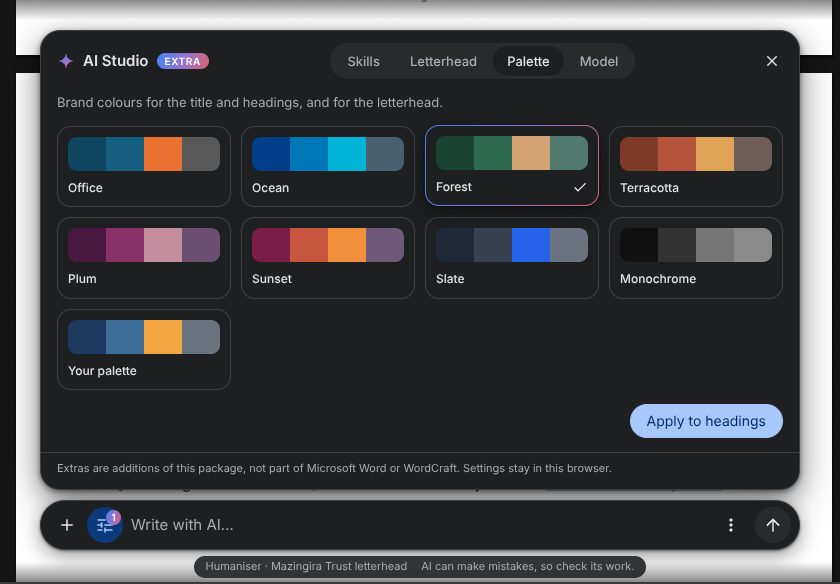Screen dimensions: 840x584
Task: Open the AI settings sliders icon
Action: tap(104, 526)
